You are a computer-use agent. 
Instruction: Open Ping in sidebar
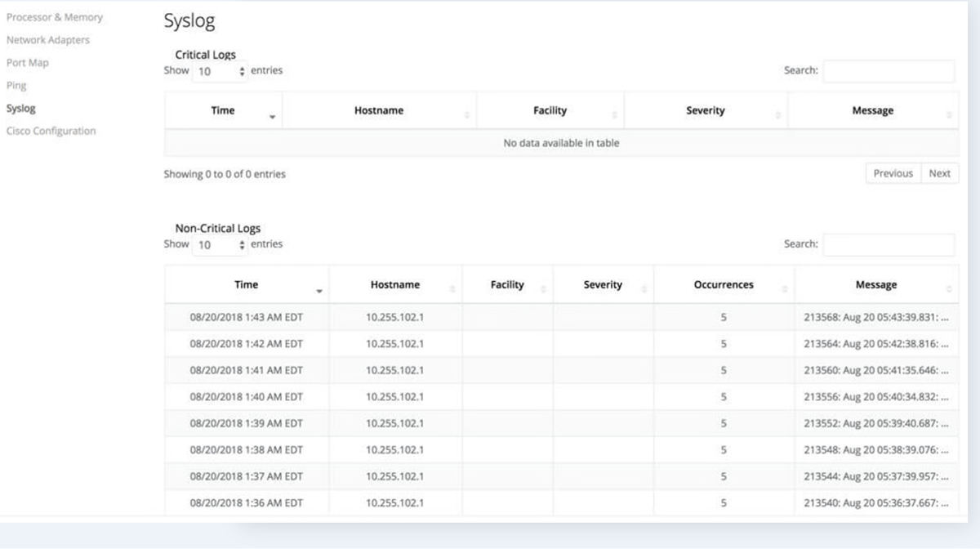pos(16,86)
